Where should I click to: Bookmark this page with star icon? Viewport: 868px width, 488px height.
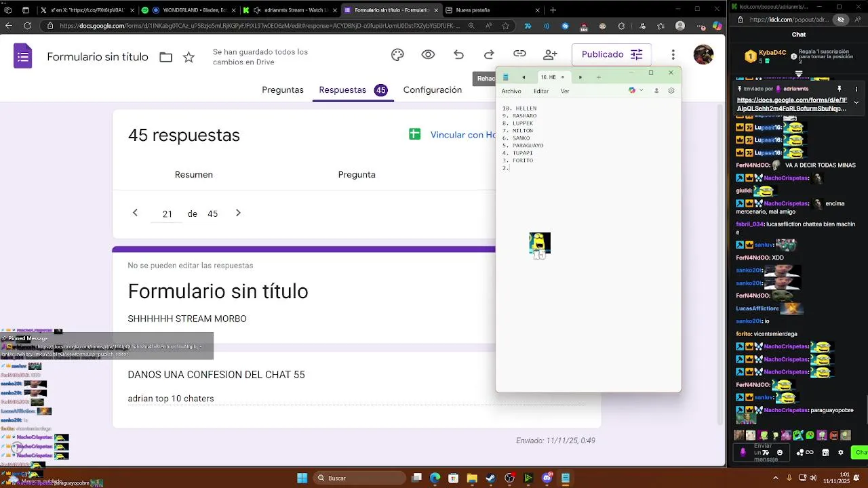coord(505,26)
